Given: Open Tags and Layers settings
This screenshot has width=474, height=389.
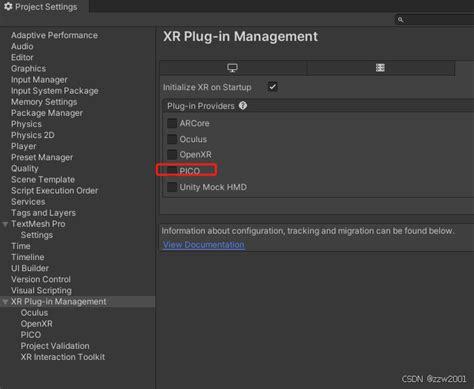Looking at the screenshot, I should point(43,213).
